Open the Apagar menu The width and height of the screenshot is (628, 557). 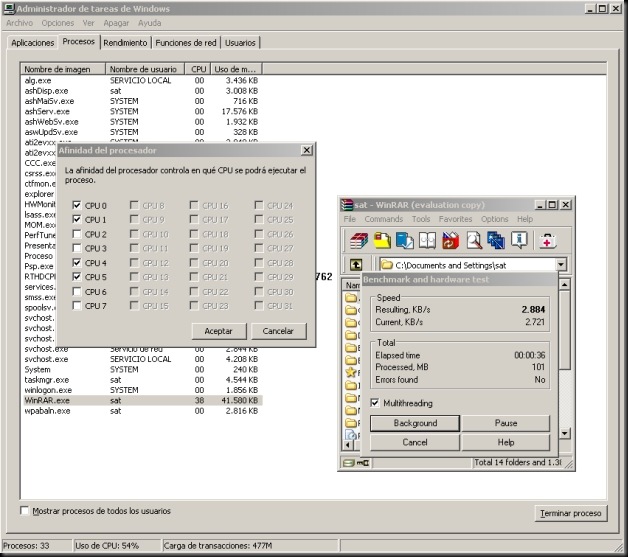pyautogui.click(x=116, y=23)
